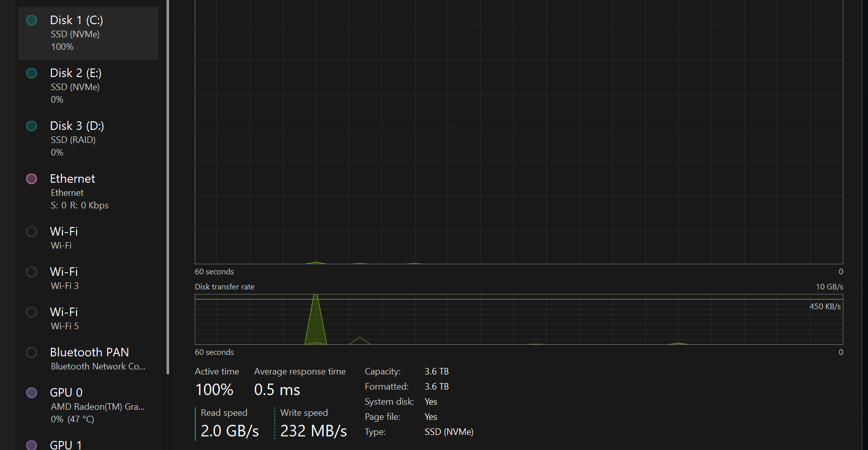Click the "3.6 TB" Capacity value
This screenshot has height=450, width=868.
[437, 371]
